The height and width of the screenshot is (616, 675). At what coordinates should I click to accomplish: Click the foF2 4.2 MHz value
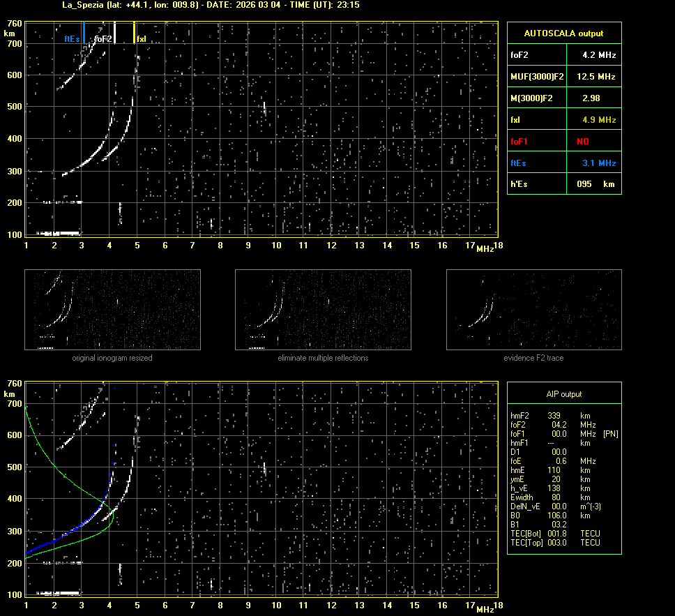(x=598, y=54)
